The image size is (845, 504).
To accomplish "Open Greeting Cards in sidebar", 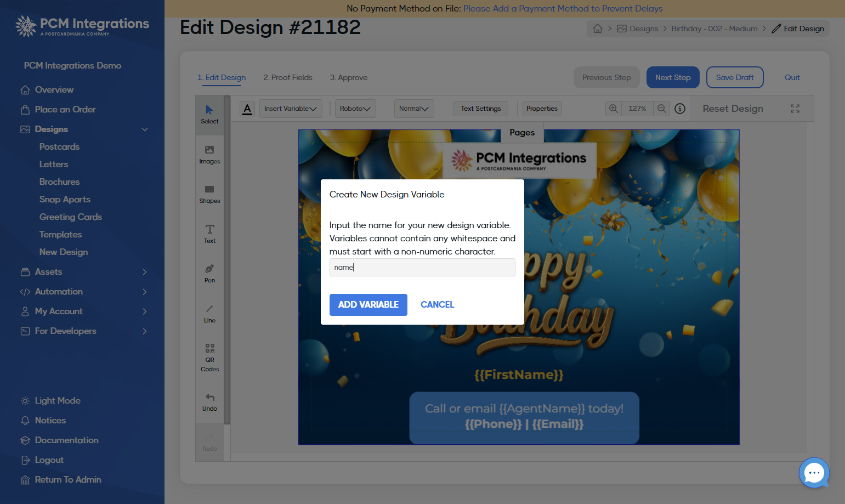I will tap(71, 217).
